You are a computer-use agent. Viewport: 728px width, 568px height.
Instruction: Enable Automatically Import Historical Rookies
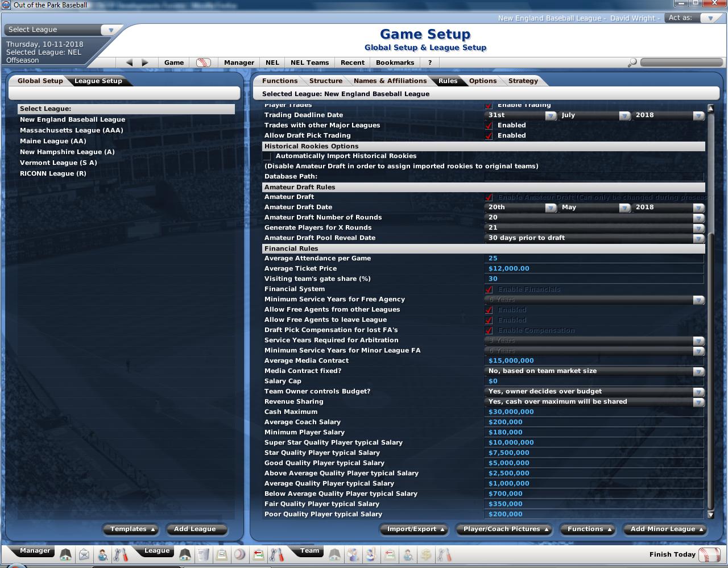(x=267, y=156)
